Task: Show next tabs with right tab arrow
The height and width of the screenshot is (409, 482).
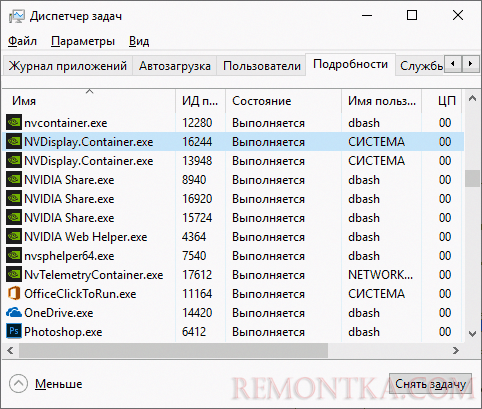Action: 470,63
